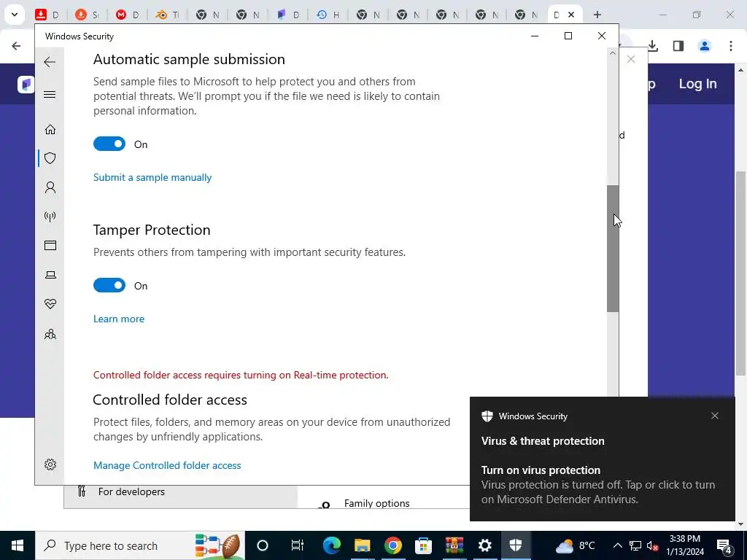747x560 pixels.
Task: Close the panel behind Windows Security
Action: point(631,60)
